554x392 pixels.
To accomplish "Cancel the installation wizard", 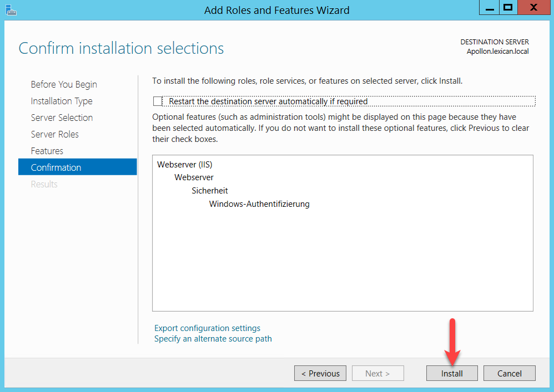I will coord(509,374).
